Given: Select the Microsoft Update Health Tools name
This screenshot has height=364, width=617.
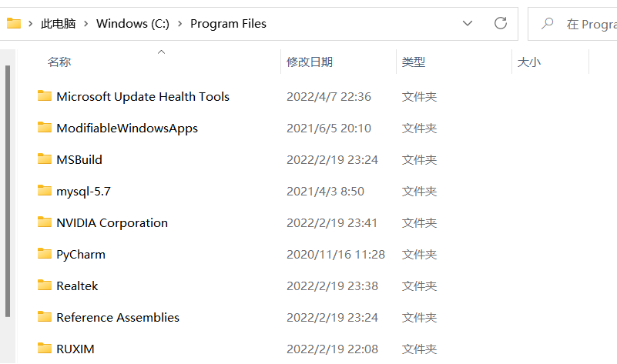Looking at the screenshot, I should [143, 97].
